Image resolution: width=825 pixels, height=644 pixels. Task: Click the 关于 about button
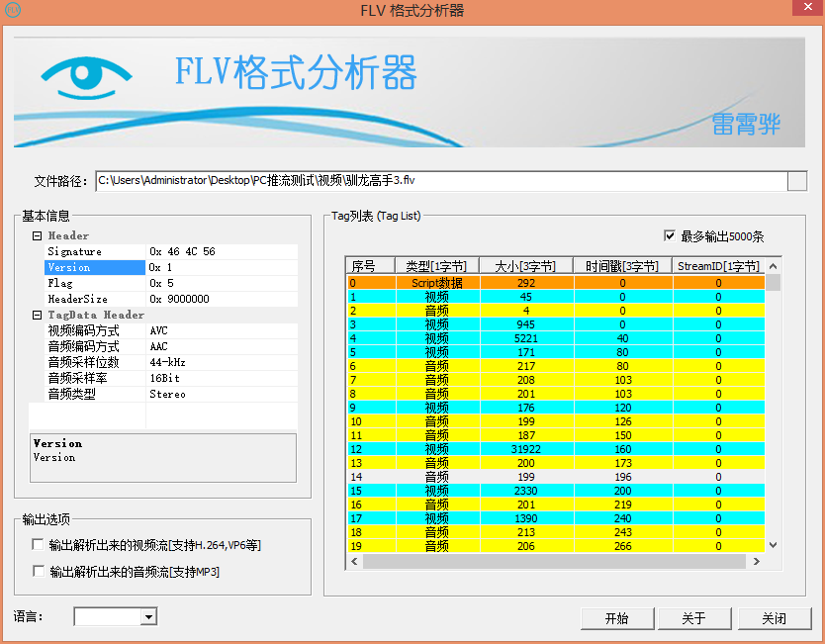694,618
